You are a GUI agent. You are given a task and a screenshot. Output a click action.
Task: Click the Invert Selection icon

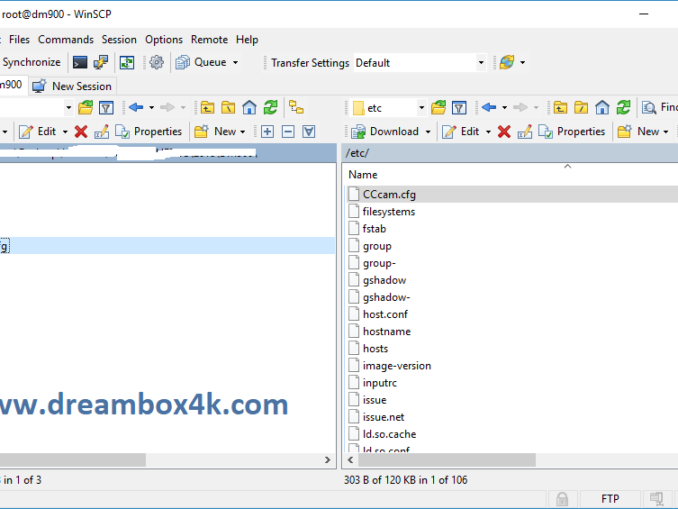309,131
